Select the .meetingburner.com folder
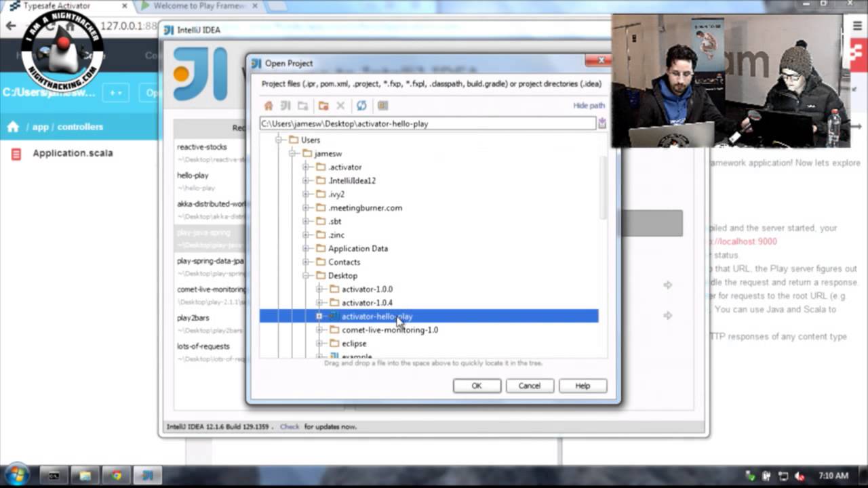 pos(365,208)
